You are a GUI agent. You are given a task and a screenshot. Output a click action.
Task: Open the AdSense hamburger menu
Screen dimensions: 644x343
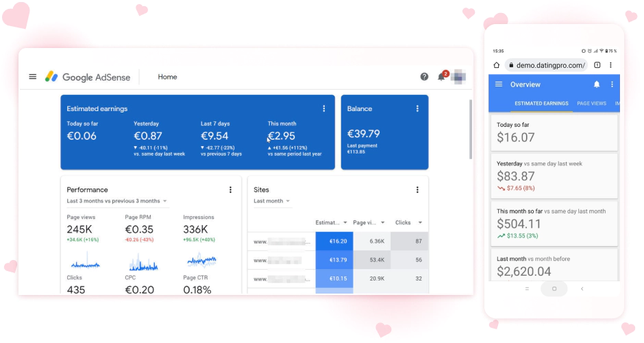pyautogui.click(x=32, y=77)
